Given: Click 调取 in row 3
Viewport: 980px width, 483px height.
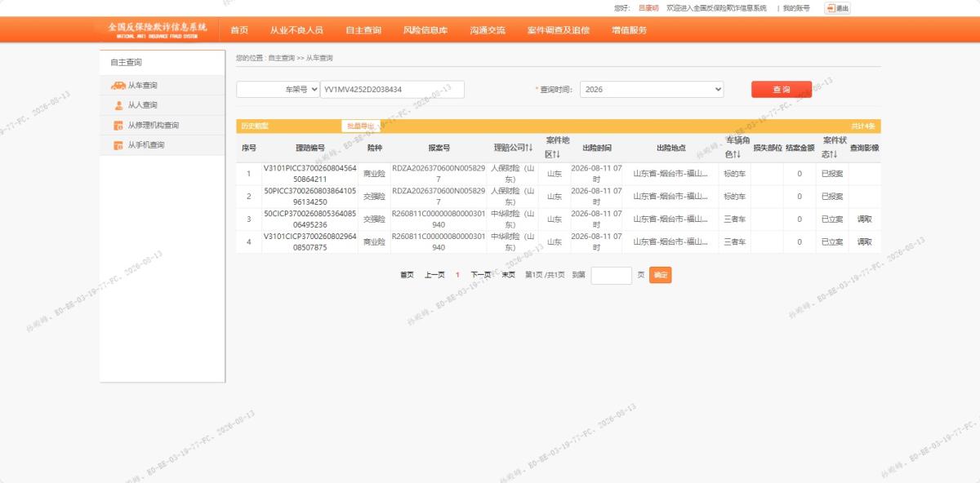Looking at the screenshot, I should 864,219.
